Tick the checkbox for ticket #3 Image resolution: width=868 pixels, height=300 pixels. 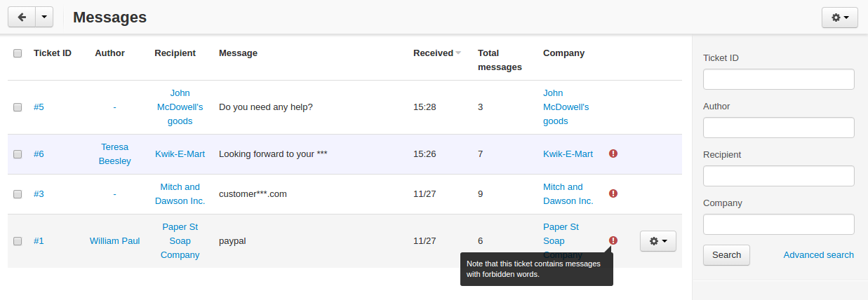[x=18, y=194]
